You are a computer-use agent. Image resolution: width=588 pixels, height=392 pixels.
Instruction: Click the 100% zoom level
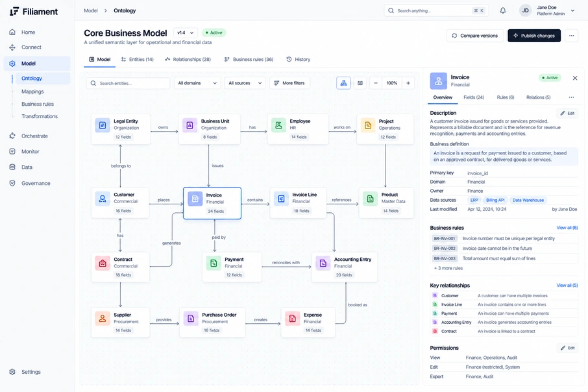coord(392,83)
